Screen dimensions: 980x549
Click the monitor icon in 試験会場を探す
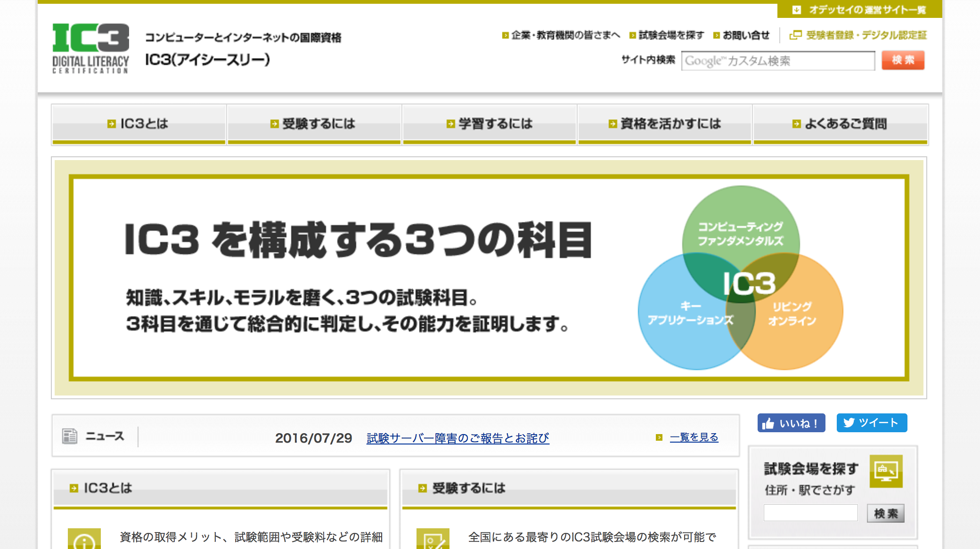coord(886,471)
